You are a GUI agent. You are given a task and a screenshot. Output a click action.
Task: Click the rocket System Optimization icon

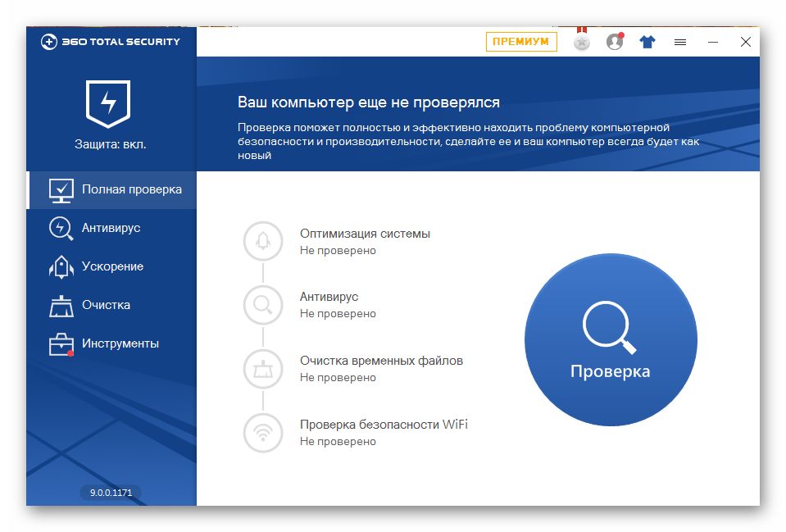coord(263,241)
